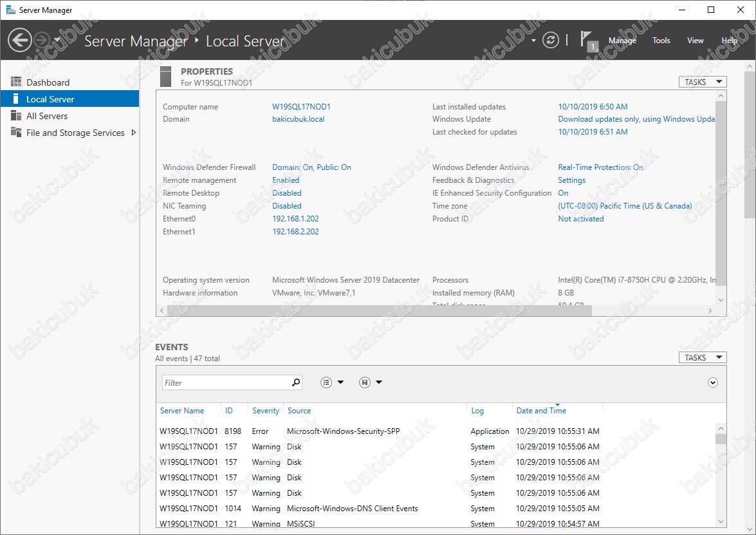Click last checked for updates date

(593, 132)
